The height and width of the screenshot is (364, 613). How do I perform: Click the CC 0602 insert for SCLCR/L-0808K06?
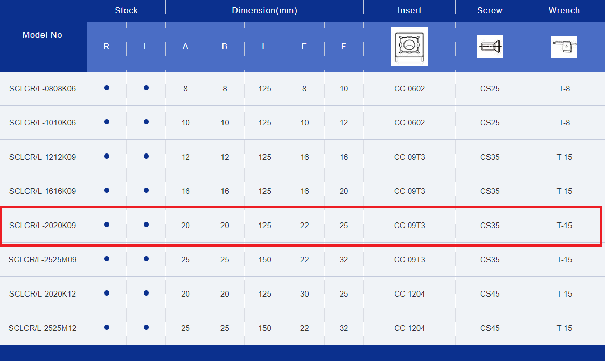409,88
